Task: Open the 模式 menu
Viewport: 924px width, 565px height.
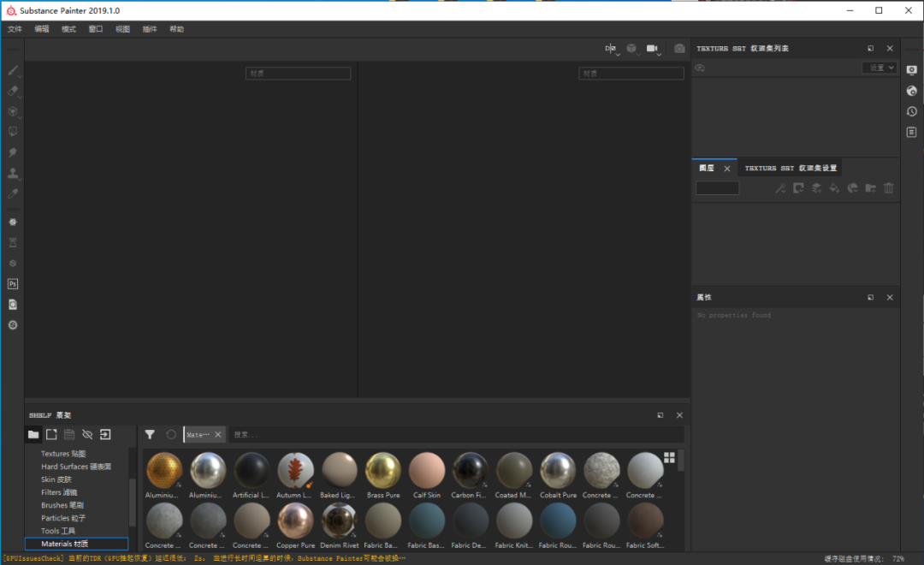Action: (x=69, y=29)
